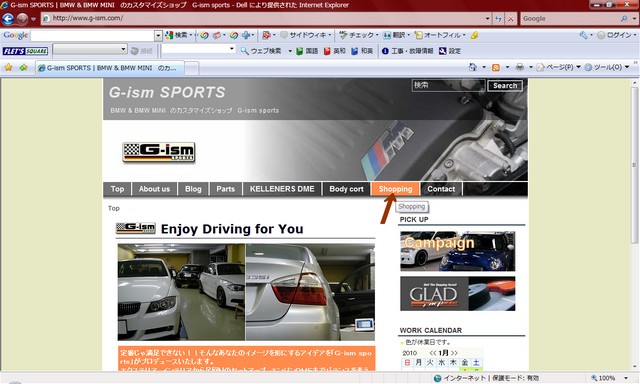Open a new browser tab
This screenshot has height=384, width=640.
[192, 68]
